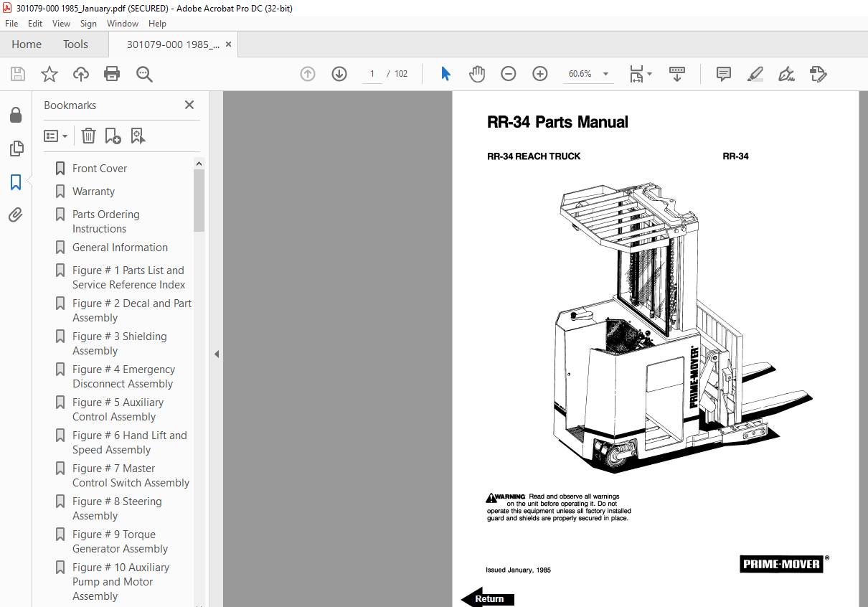Image resolution: width=868 pixels, height=607 pixels.
Task: Open the View menu
Action: pos(61,24)
